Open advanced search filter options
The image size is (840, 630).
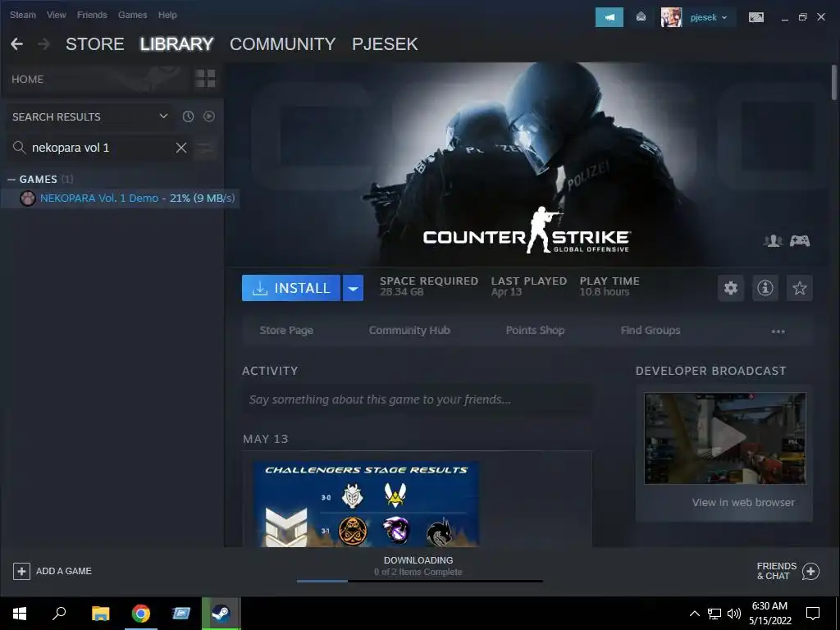pos(206,148)
